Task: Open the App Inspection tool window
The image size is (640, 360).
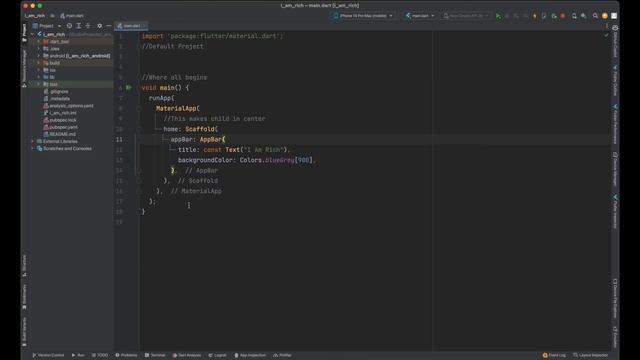Action: [x=250, y=355]
